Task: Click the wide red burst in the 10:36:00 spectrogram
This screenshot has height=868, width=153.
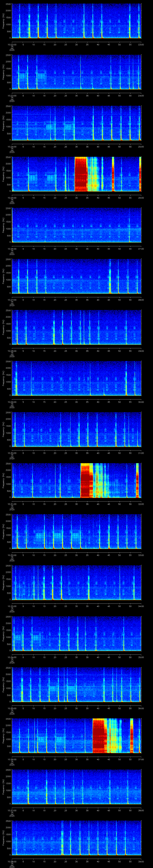Action: tap(100, 736)
